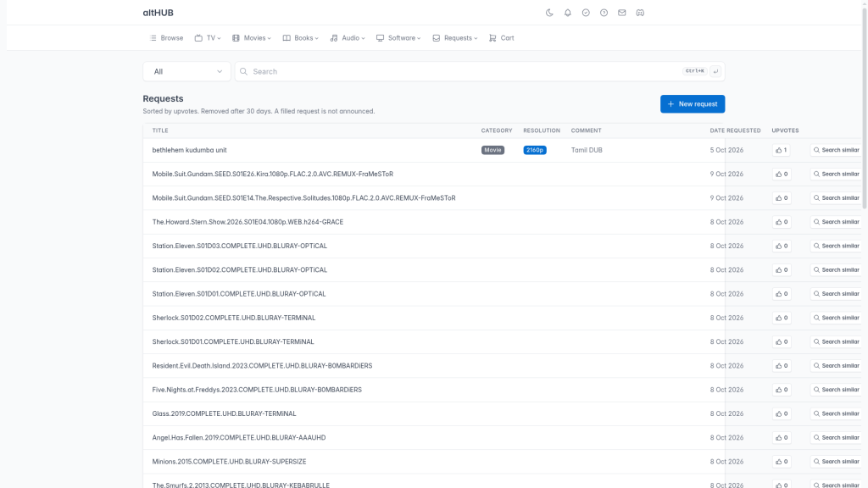Search similar for Station.Eleven.S01D03
868x488 pixels.
coord(836,247)
